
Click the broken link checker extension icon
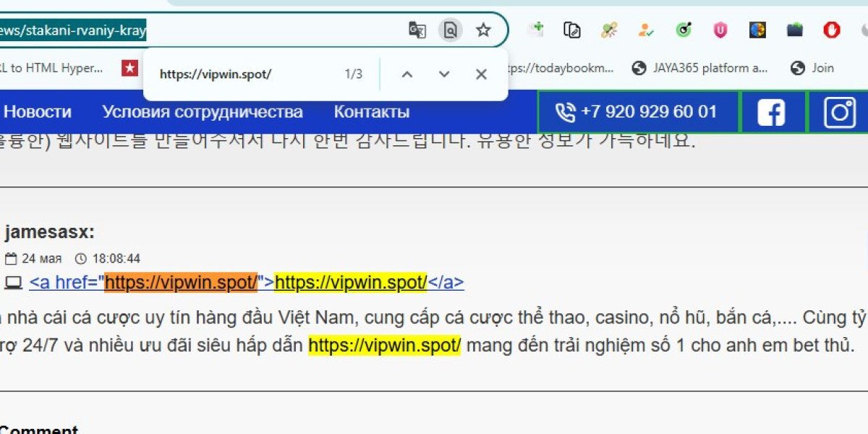tap(609, 30)
